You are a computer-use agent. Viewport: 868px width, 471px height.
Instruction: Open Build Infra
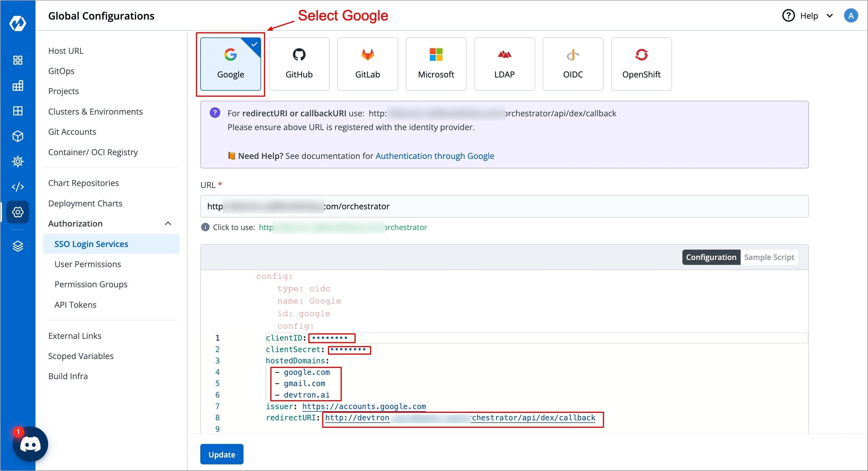[x=68, y=376]
